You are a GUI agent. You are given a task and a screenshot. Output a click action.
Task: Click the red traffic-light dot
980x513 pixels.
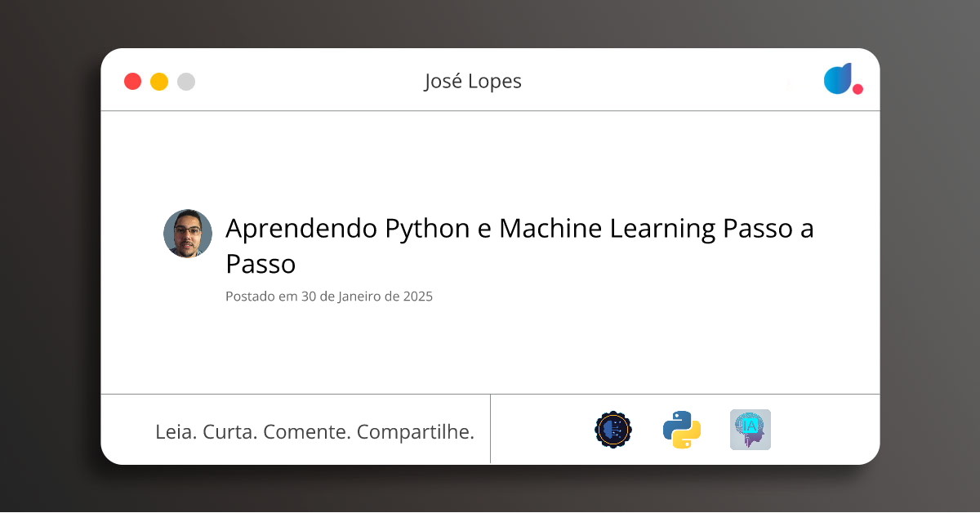point(132,81)
